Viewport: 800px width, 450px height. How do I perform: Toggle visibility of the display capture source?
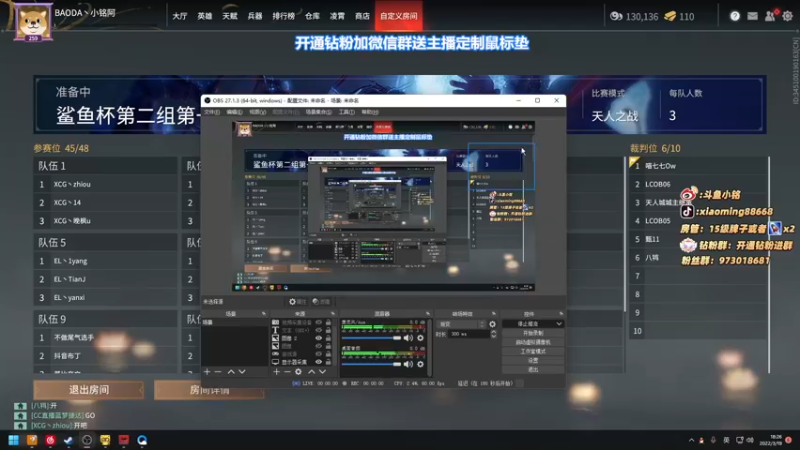point(319,362)
